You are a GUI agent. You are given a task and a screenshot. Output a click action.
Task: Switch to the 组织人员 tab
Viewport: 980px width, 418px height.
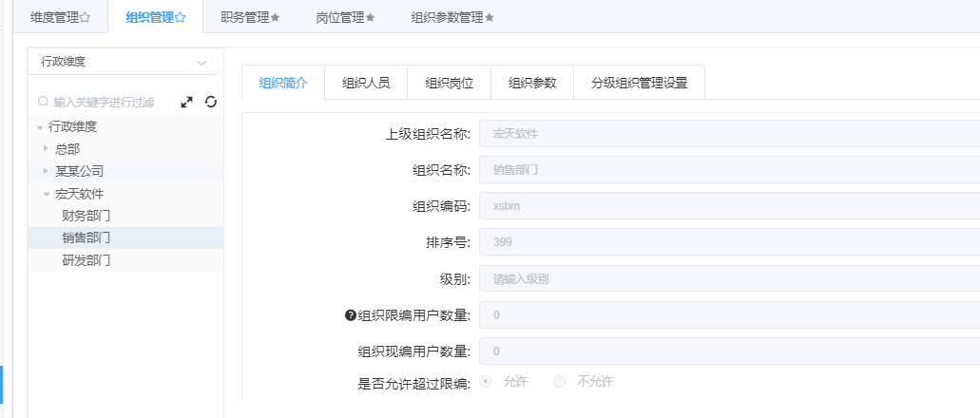tap(366, 83)
